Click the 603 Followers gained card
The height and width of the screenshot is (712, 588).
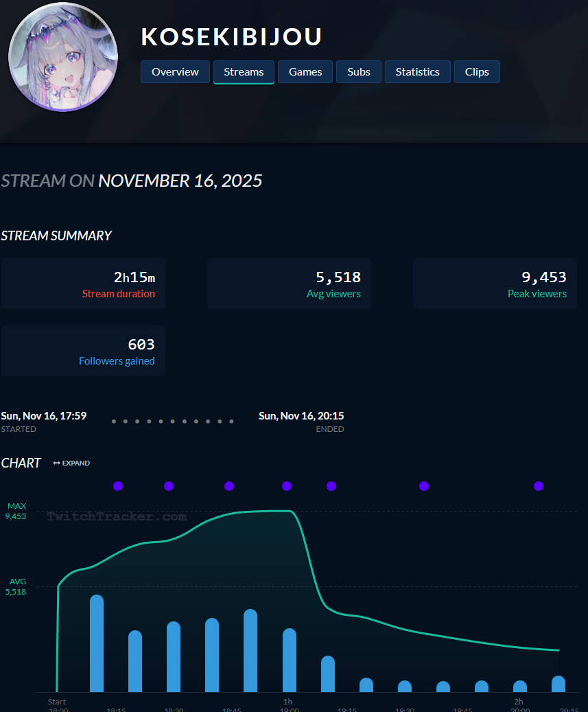pos(83,351)
